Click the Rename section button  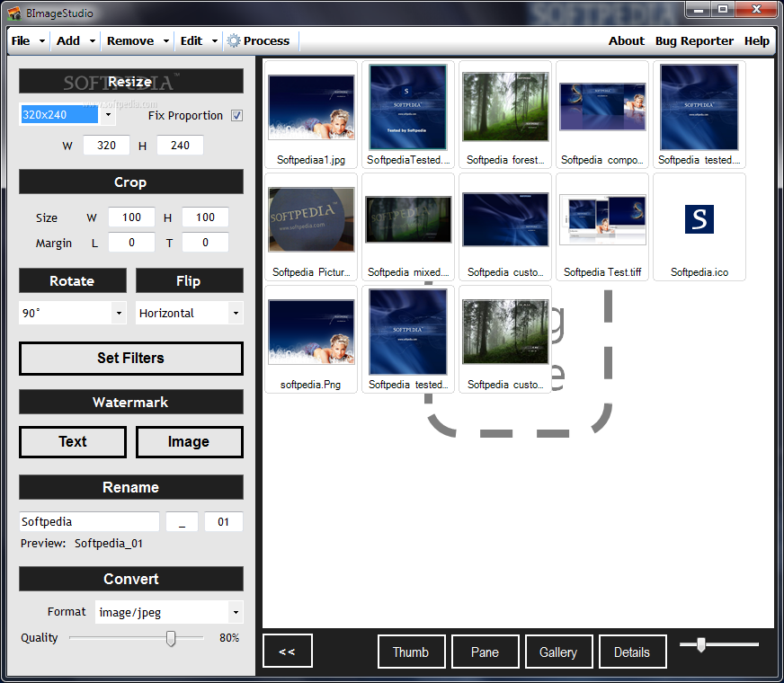coord(131,487)
